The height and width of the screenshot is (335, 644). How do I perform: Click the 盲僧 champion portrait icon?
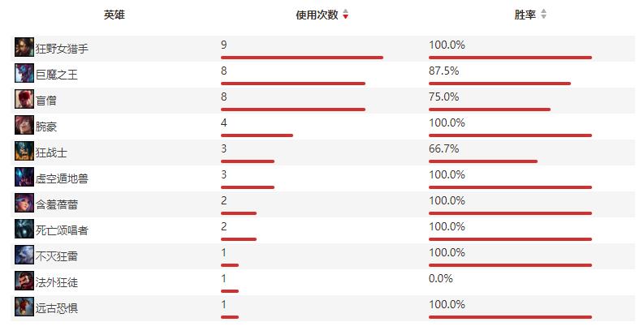click(24, 99)
